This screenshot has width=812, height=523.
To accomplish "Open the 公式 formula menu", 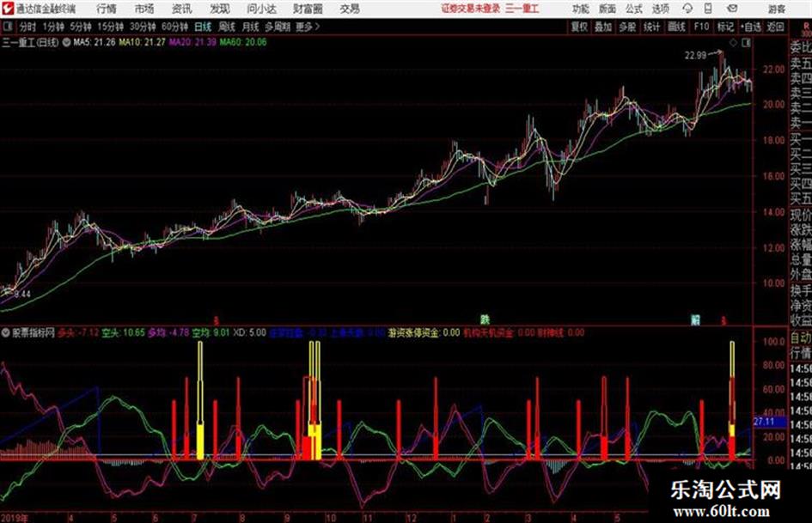I will pyautogui.click(x=633, y=9).
